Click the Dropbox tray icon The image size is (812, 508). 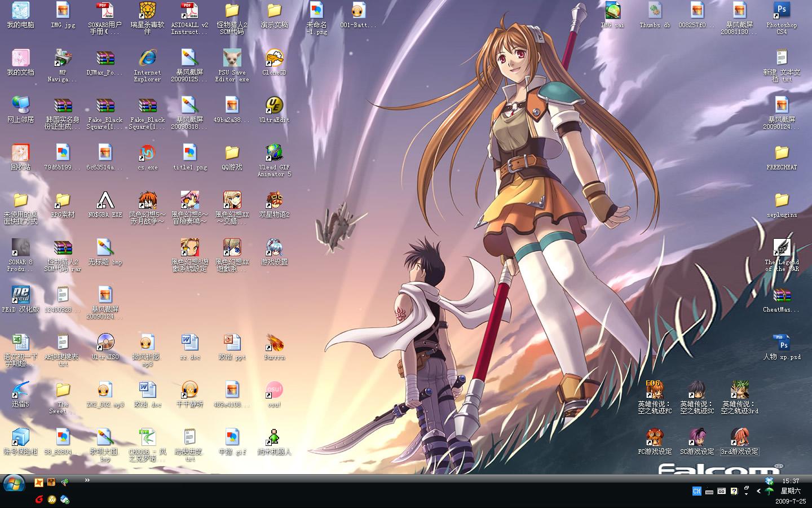click(x=769, y=481)
